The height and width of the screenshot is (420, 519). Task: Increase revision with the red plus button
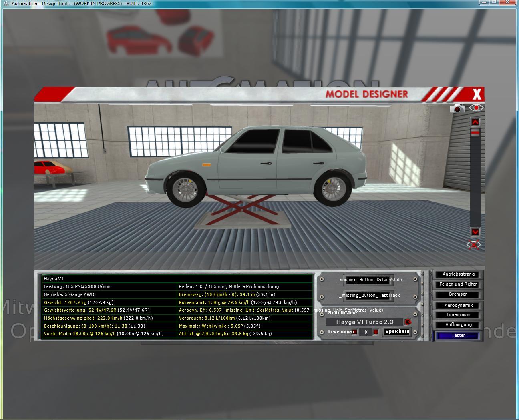click(x=376, y=332)
